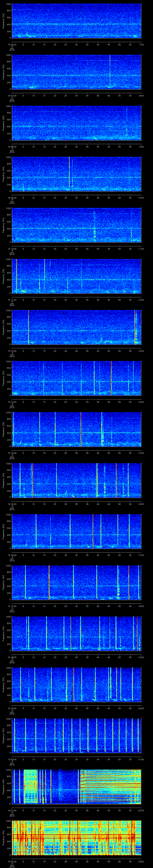Screen dimensions: 153x868
Task: Click the 9:00 end time label
Action: (x=141, y=147)
